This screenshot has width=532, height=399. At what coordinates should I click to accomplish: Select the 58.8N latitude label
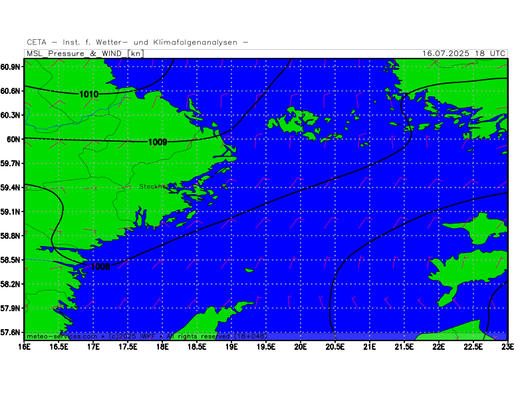click(x=10, y=236)
